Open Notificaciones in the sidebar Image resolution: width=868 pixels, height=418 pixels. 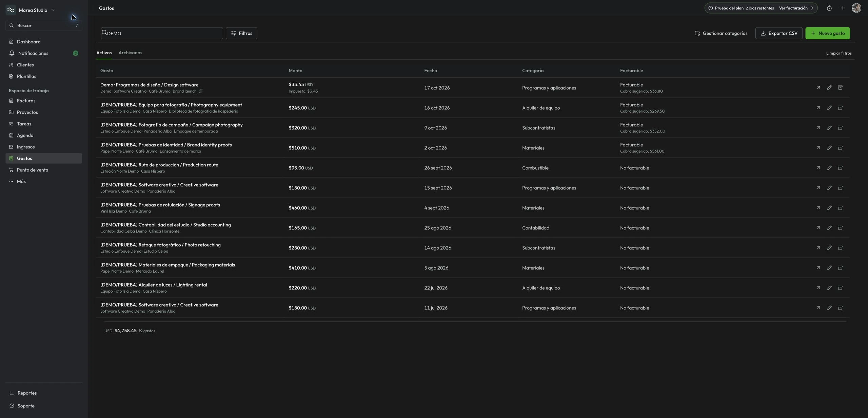coord(44,53)
